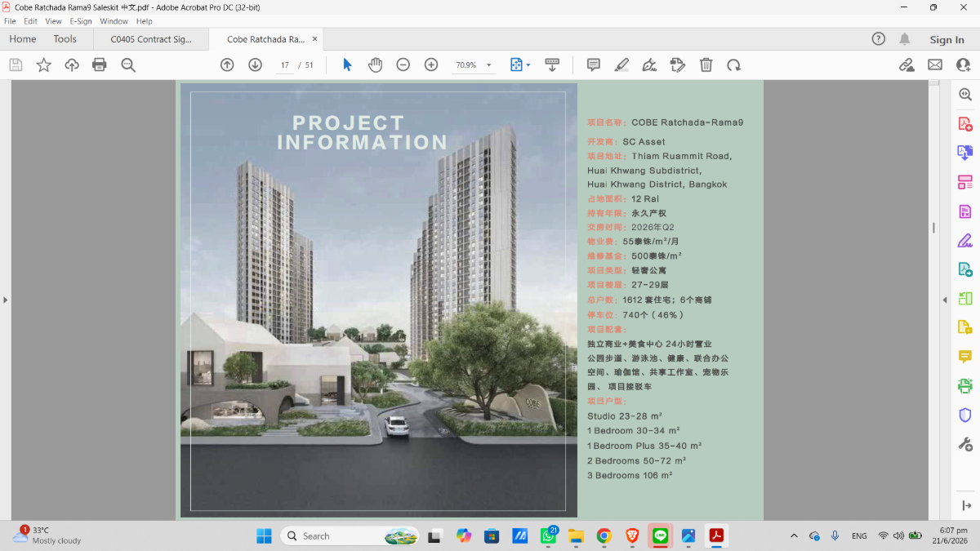The height and width of the screenshot is (551, 980).
Task: Open WhatsApp from the taskbar
Action: (549, 536)
